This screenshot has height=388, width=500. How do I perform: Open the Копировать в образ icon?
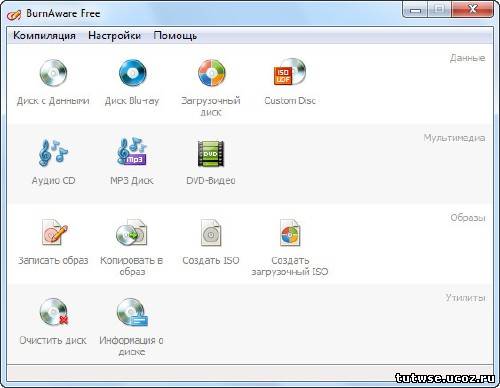pos(132,232)
